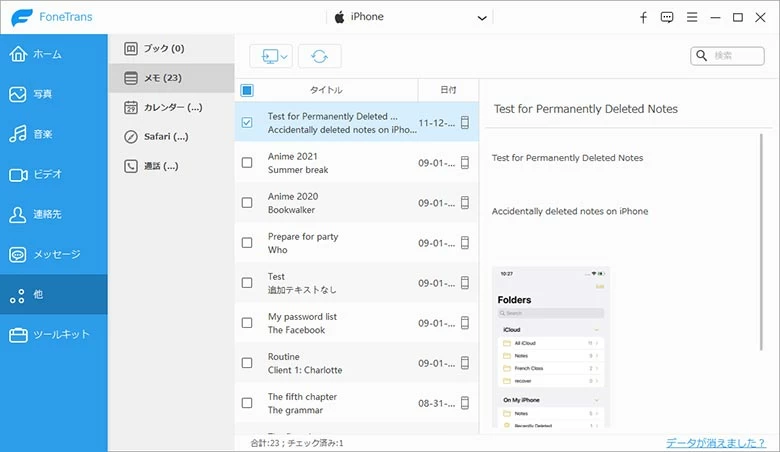
Task: Open the hamburger menu icon
Action: click(691, 17)
